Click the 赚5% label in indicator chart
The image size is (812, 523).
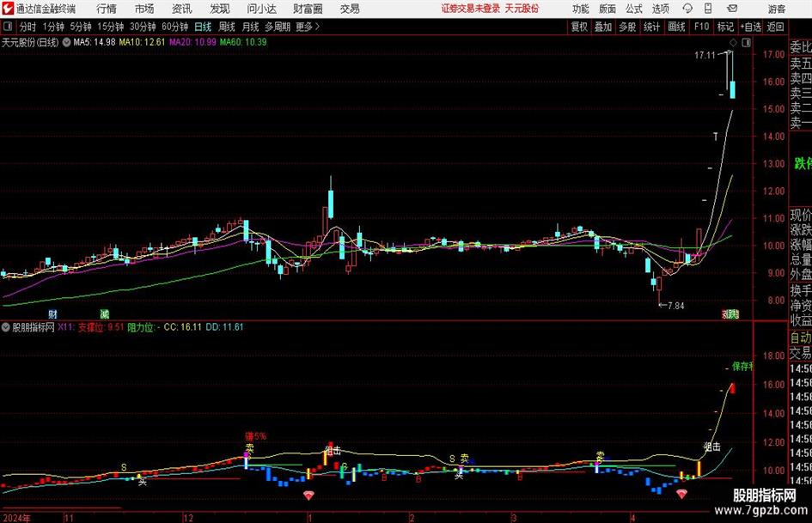256,436
